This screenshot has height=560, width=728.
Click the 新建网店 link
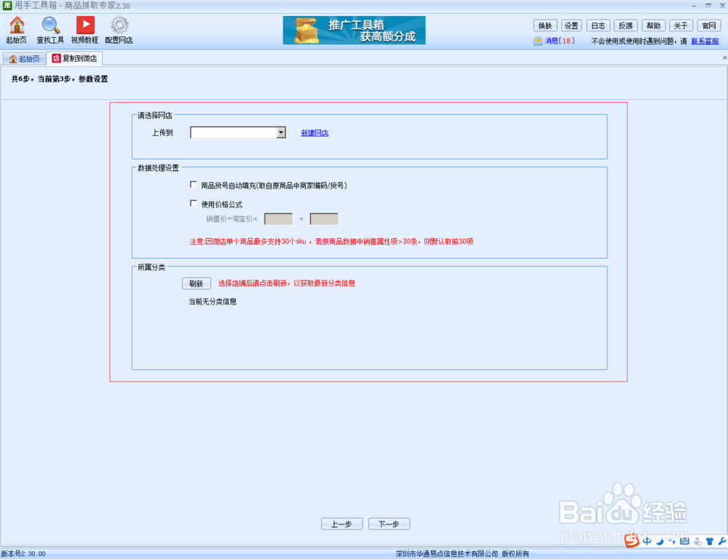(314, 133)
